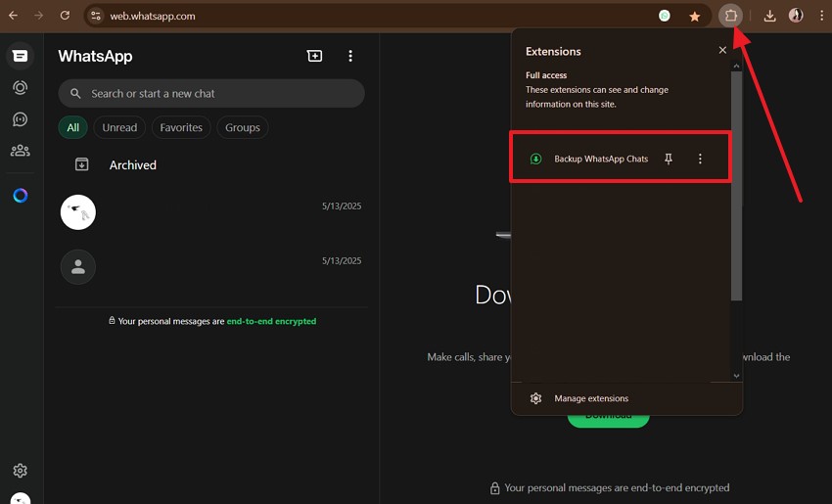The image size is (832, 504).
Task: Open more options for Backup WhatsApp Chats
Action: 700,159
